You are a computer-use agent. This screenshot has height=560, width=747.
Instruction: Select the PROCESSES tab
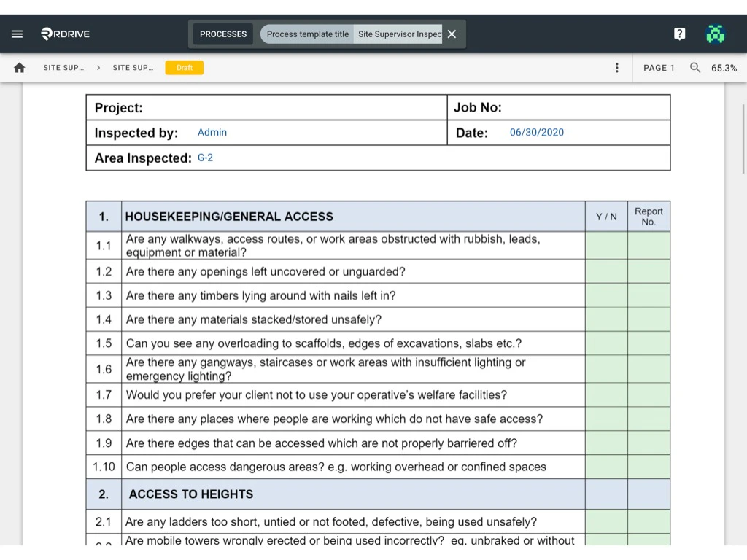click(223, 34)
